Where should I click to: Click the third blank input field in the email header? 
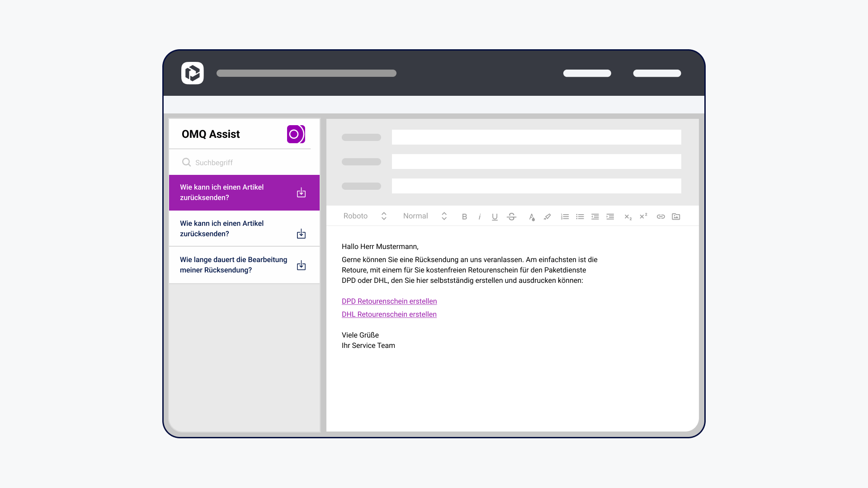[536, 186]
